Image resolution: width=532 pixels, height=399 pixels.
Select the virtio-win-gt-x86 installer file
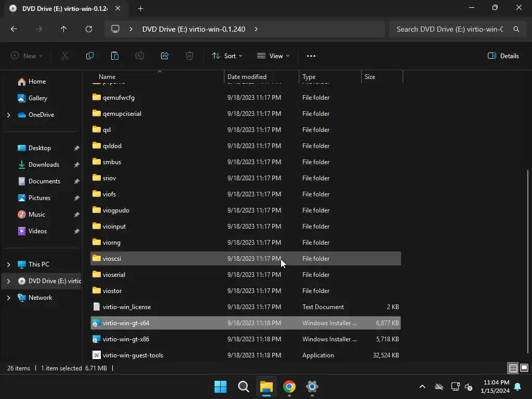click(246, 339)
